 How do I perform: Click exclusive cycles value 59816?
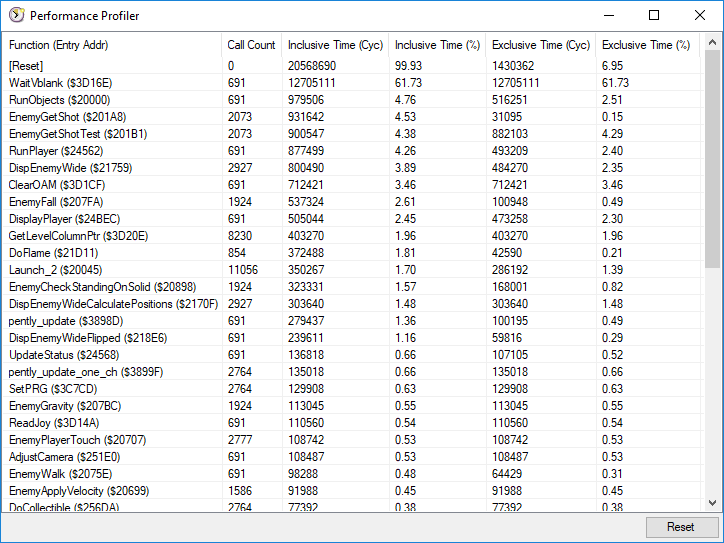(507, 338)
